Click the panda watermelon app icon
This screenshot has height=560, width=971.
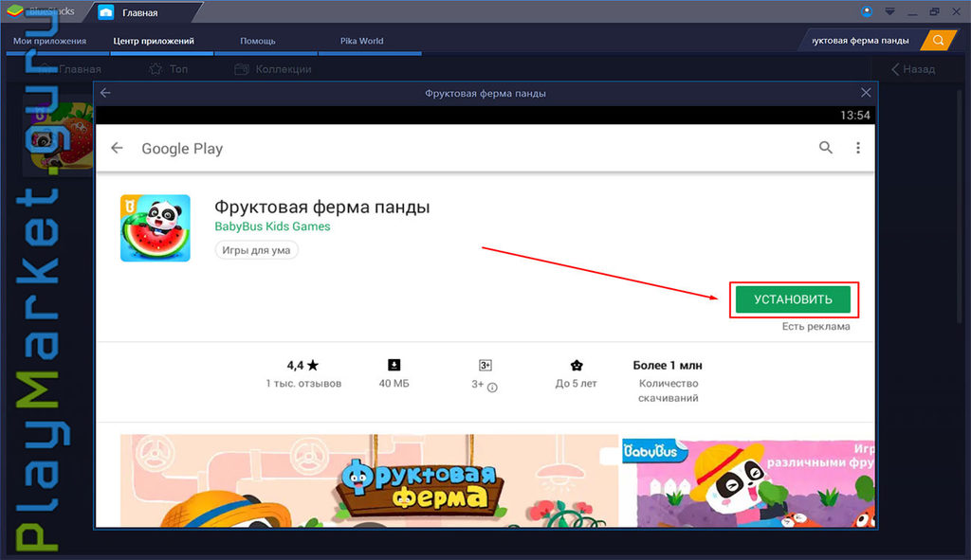[156, 228]
